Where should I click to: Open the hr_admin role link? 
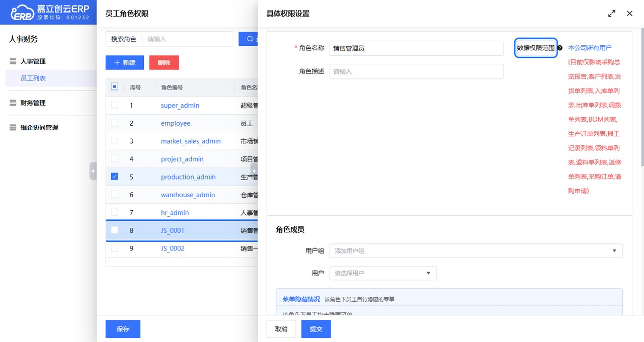tap(175, 213)
